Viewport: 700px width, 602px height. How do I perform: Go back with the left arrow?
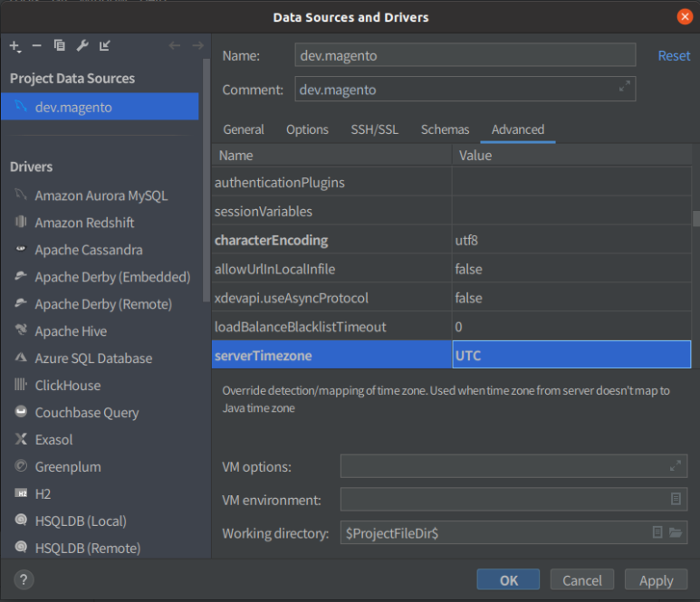(175, 45)
